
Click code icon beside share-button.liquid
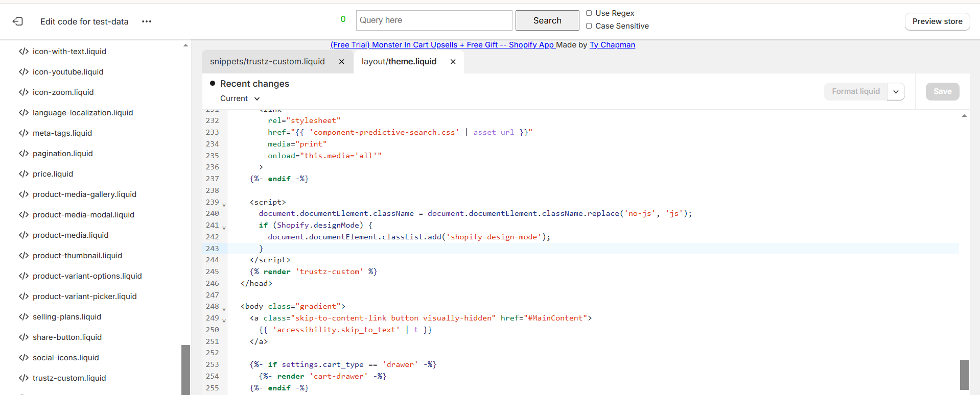(24, 337)
